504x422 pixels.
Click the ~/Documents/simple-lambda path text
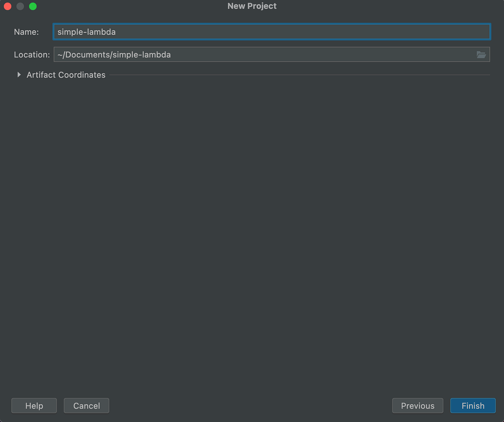(114, 54)
